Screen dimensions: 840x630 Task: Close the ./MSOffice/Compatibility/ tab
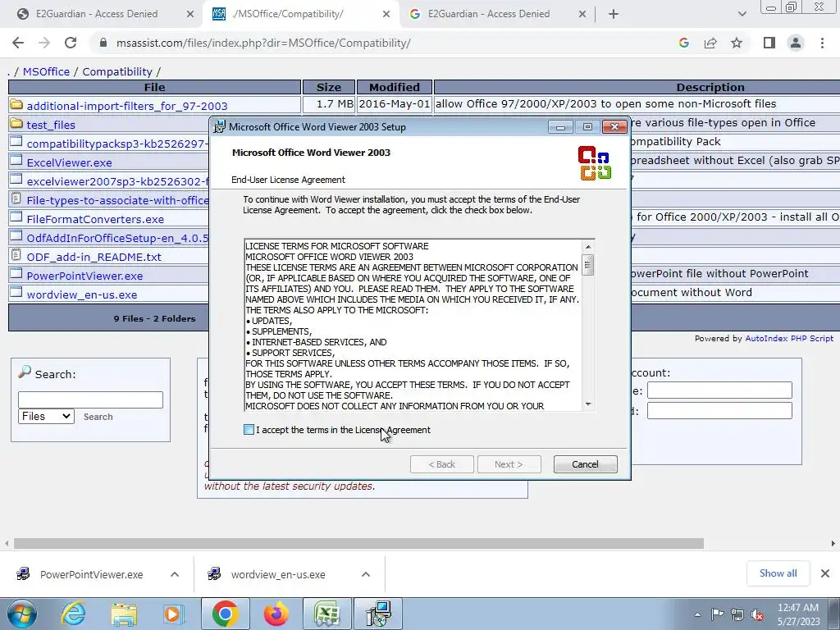[386, 15]
